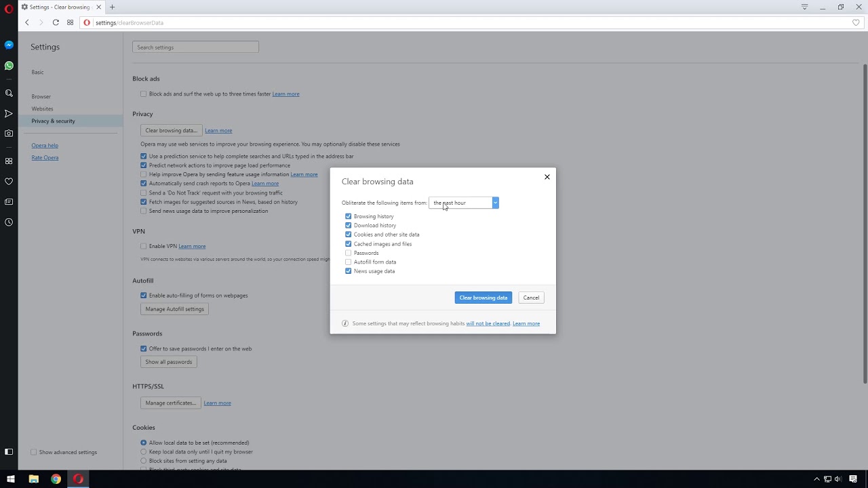Viewport: 868px width, 488px height.
Task: Toggle the sidebar panel icon at bottom
Action: (x=9, y=452)
